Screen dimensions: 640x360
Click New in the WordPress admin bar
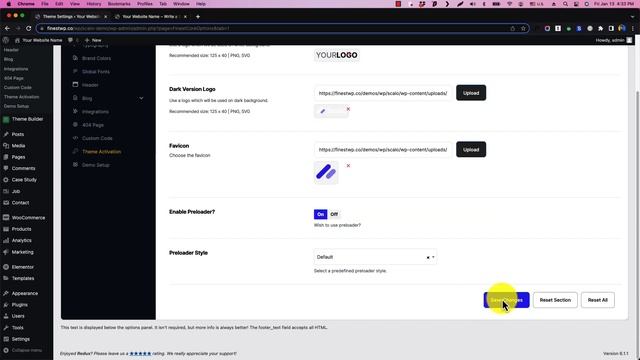point(93,40)
